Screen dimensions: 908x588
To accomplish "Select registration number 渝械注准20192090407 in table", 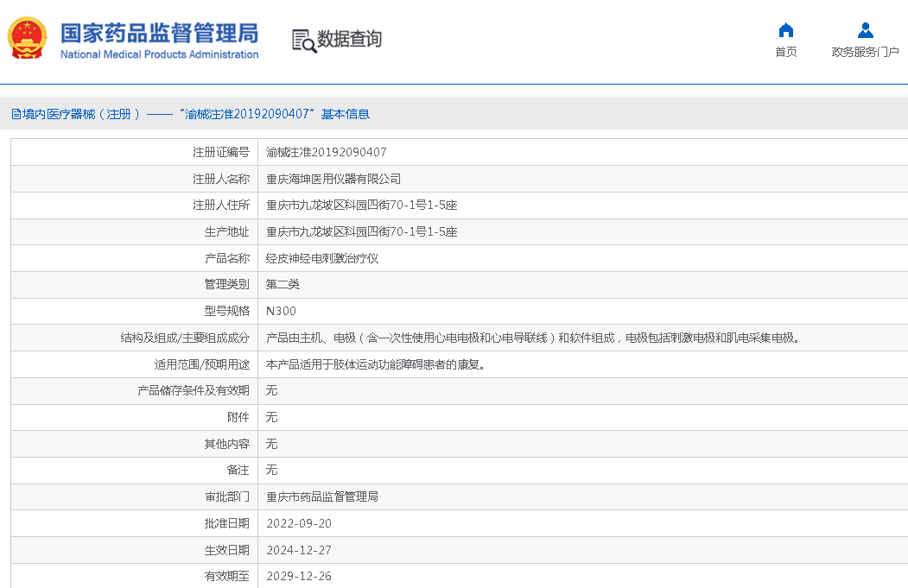I will click(x=326, y=152).
